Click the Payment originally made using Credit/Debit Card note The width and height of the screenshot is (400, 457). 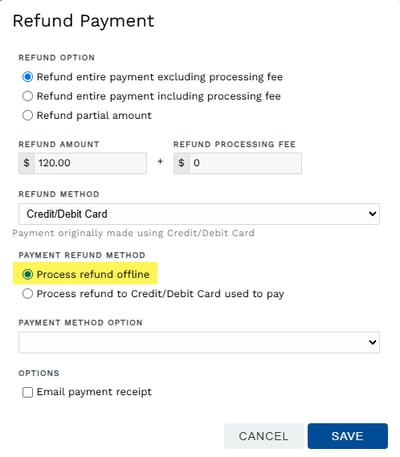(133, 233)
